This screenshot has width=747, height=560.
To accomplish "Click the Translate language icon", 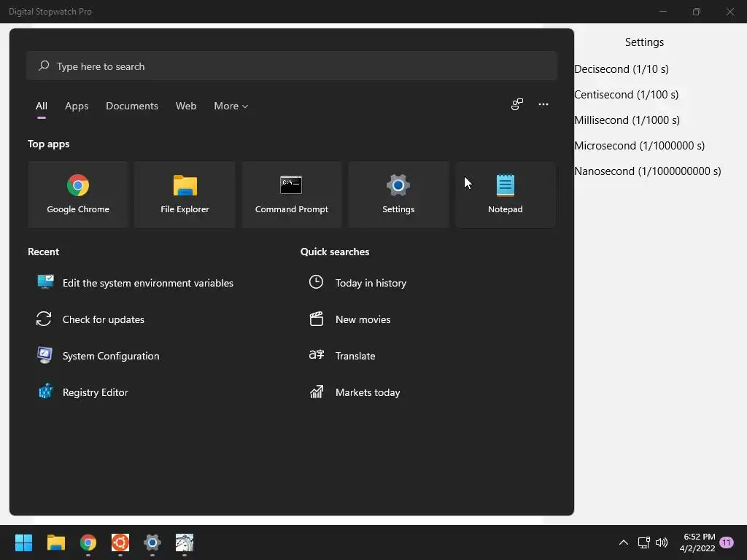I will point(317,355).
